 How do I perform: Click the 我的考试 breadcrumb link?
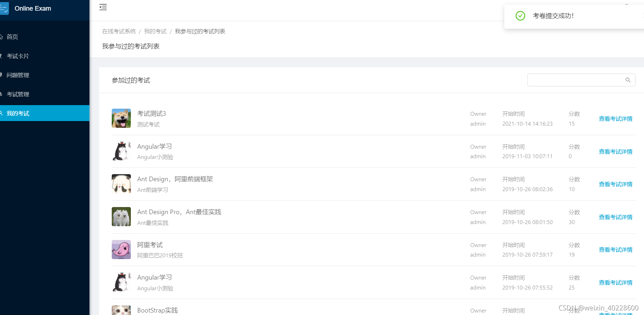pos(155,31)
